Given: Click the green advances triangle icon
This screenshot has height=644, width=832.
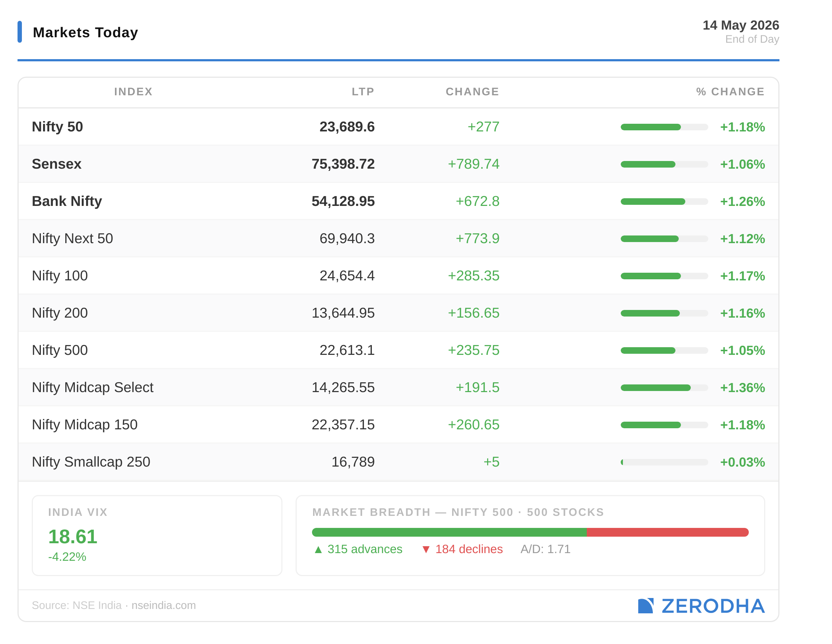Looking at the screenshot, I should [319, 549].
